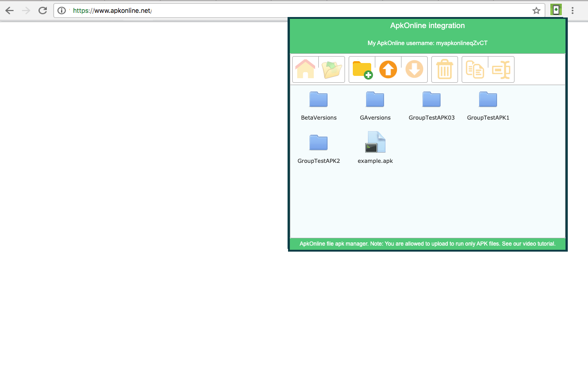Download the selected file

(414, 69)
